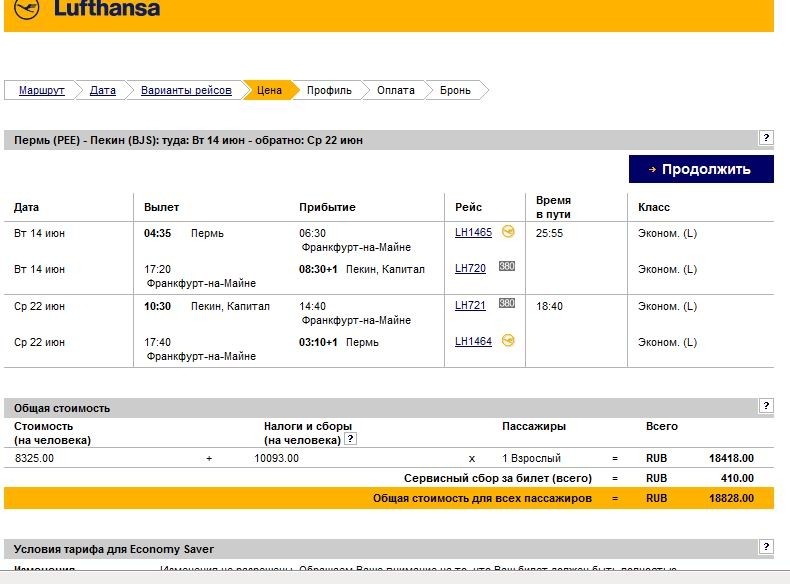This screenshot has width=790, height=584.
Task: Go back to Дата step
Action: (103, 90)
